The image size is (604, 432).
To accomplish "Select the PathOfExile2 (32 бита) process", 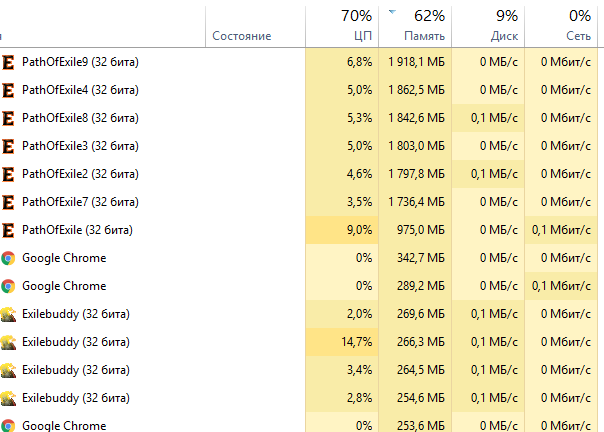I will click(x=80, y=174).
